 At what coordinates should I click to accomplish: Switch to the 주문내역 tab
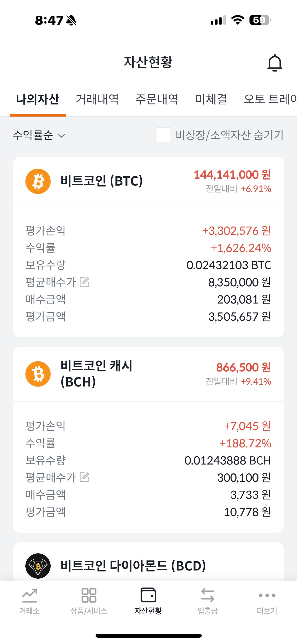(x=157, y=99)
